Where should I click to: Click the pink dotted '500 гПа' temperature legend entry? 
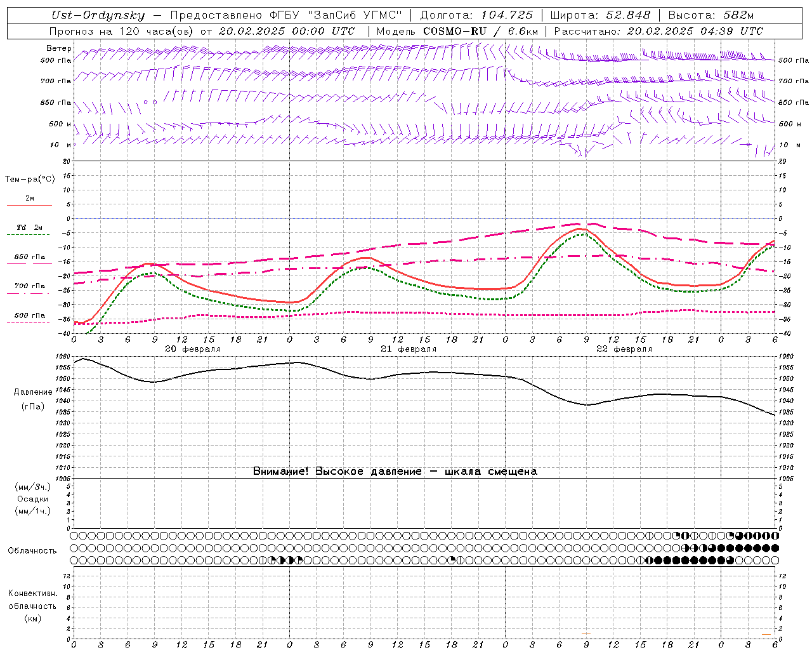tap(29, 318)
